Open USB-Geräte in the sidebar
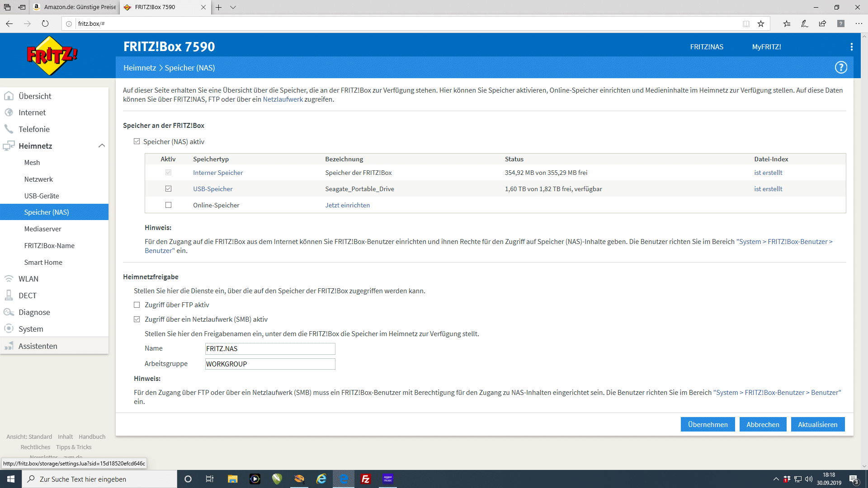This screenshot has height=488, width=868. point(42,196)
